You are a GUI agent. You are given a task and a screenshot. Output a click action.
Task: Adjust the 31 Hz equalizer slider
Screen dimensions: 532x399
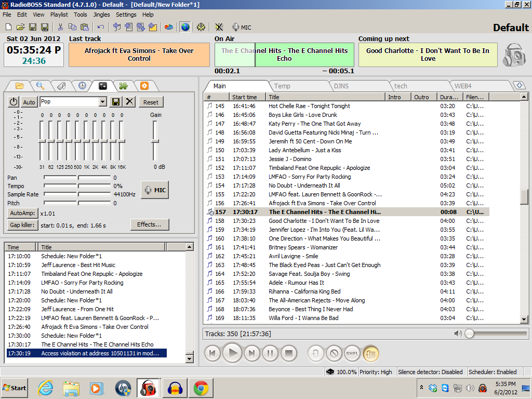[x=42, y=141]
